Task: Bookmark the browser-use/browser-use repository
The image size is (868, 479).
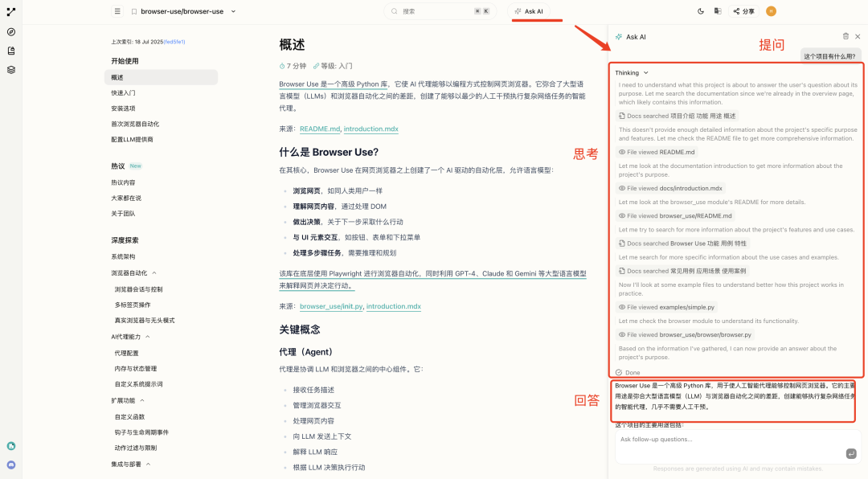Action: click(134, 11)
